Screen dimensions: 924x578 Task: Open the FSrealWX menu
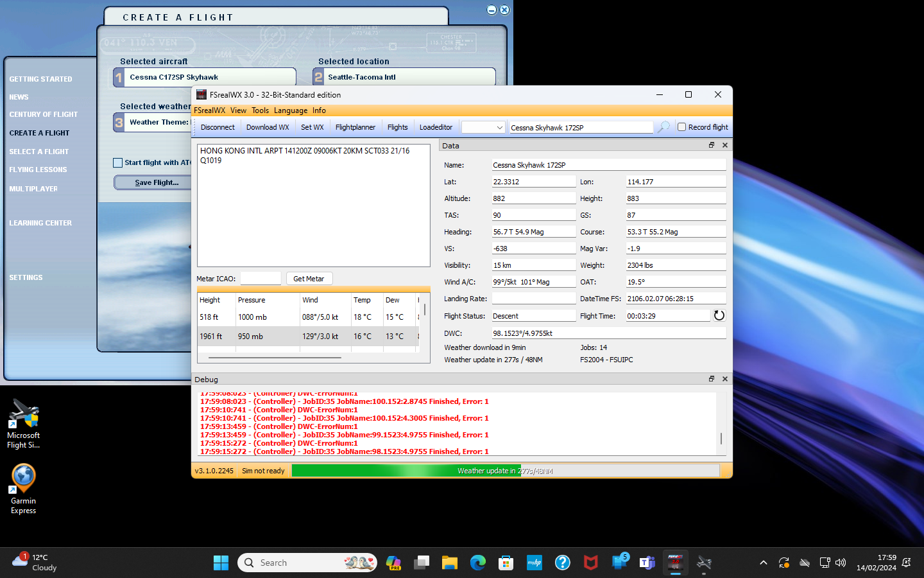[209, 110]
